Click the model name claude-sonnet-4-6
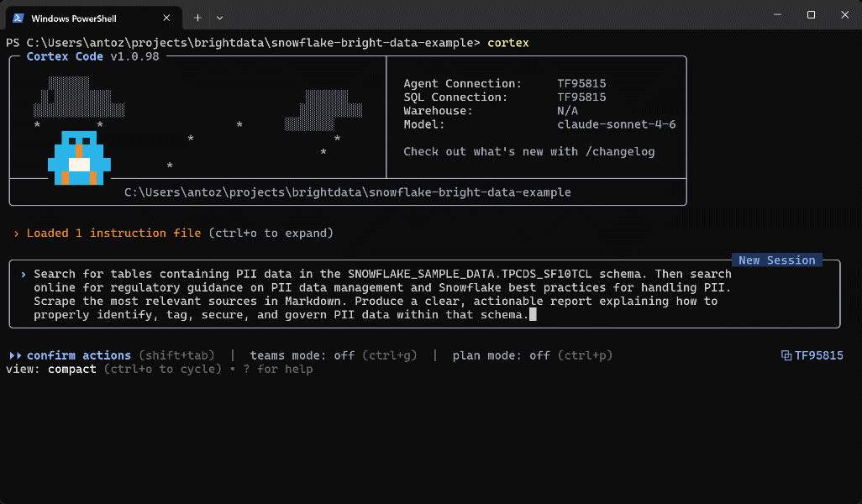The image size is (862, 504). [x=617, y=124]
